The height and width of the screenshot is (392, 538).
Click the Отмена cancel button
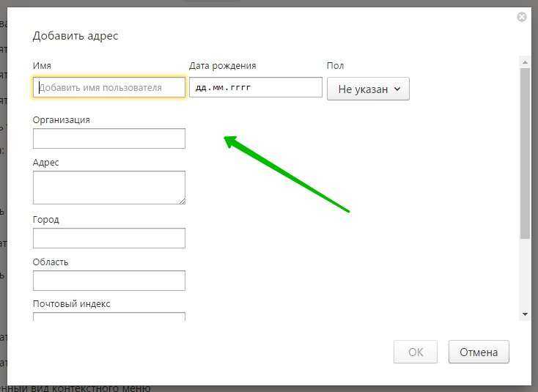pos(479,352)
